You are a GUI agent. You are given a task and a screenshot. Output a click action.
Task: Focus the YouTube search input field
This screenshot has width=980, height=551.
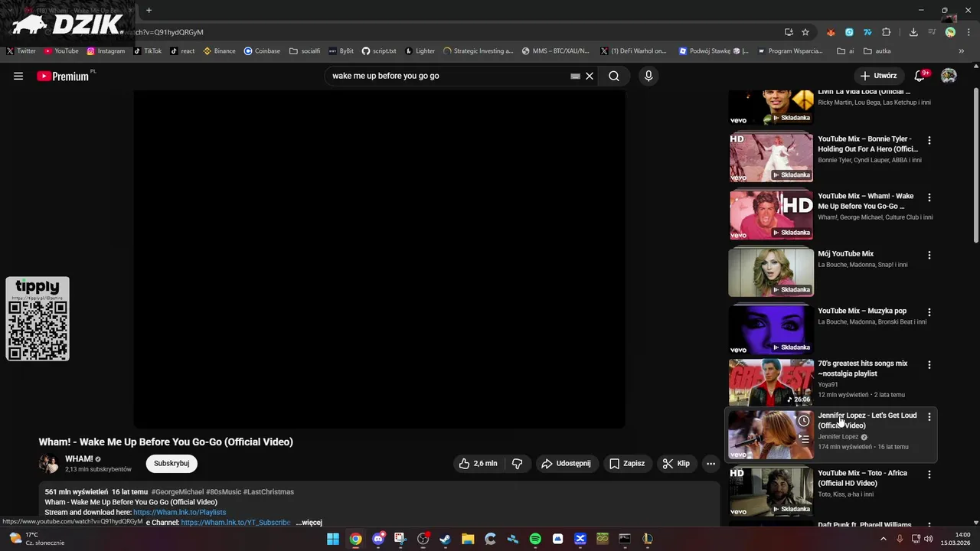coord(448,76)
